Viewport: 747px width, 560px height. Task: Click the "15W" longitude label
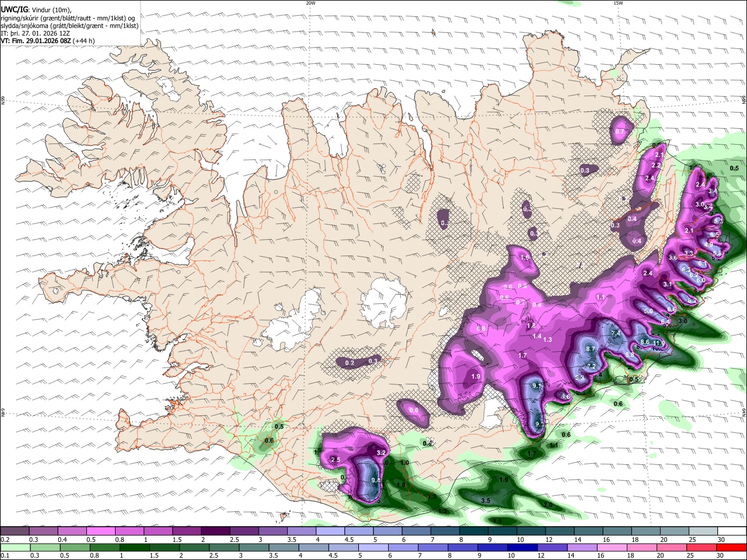[x=618, y=3]
